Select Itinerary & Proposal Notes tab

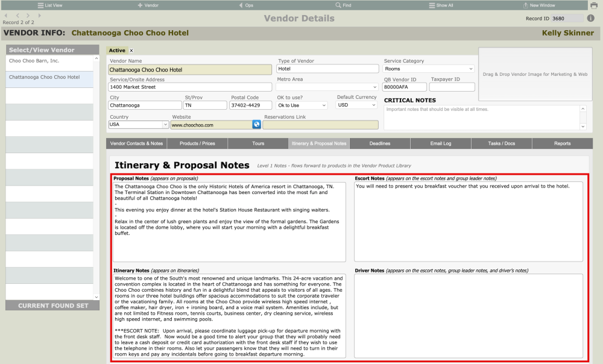[x=319, y=143]
